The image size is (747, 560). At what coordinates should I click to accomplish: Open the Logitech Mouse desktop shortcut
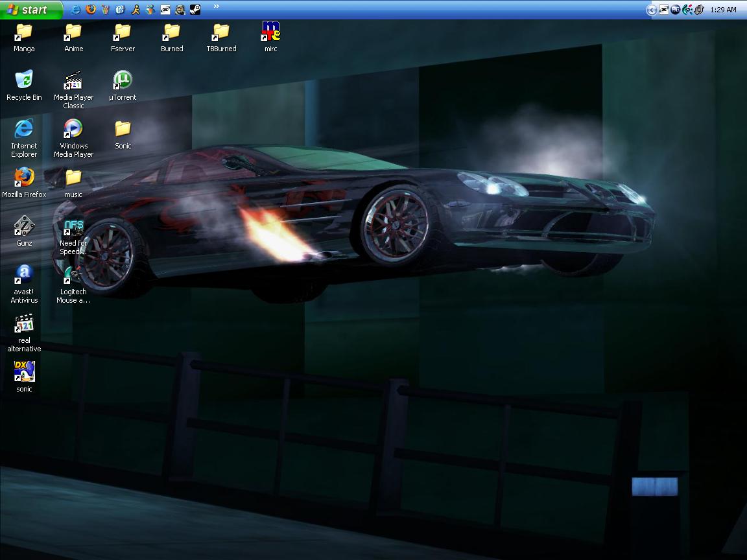73,285
